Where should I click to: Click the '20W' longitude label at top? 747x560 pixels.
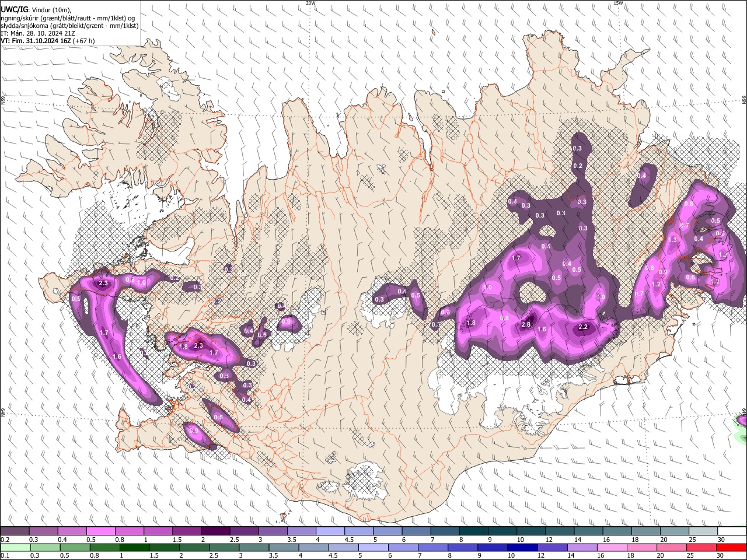point(310,3)
